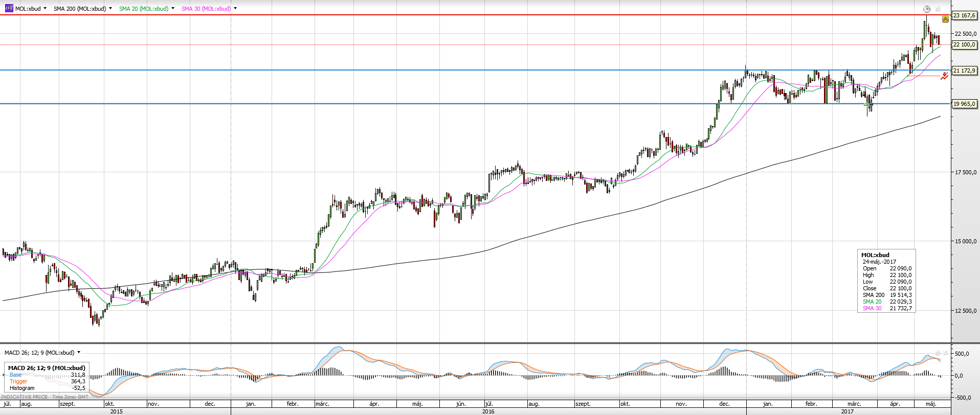This screenshot has width=980, height=415.
Task: Select the SMA 200 (MOL:xbud) label
Action: [x=80, y=9]
